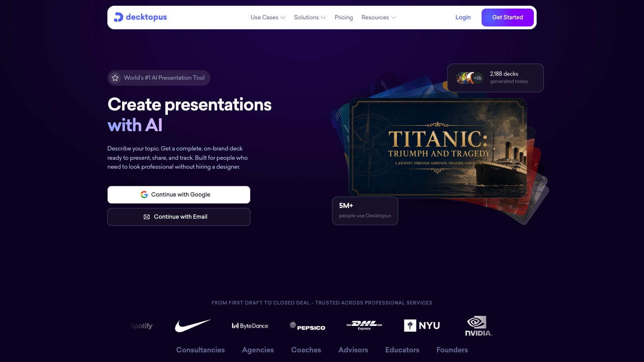This screenshot has width=644, height=362.
Task: Click the +2k user avatars cluster
Action: (x=470, y=78)
